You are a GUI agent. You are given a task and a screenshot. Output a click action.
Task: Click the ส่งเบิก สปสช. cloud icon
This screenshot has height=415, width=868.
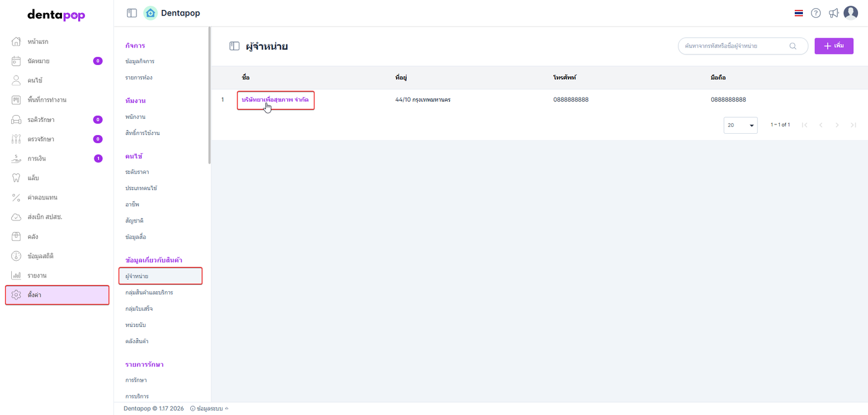coord(17,217)
